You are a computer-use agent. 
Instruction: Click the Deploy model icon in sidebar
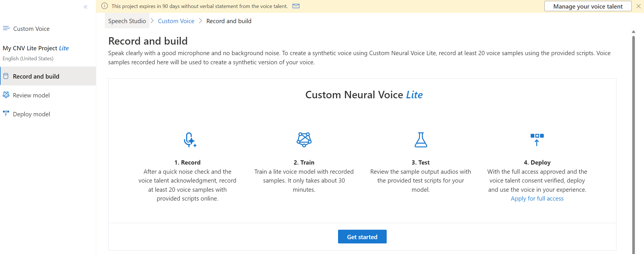coord(6,114)
